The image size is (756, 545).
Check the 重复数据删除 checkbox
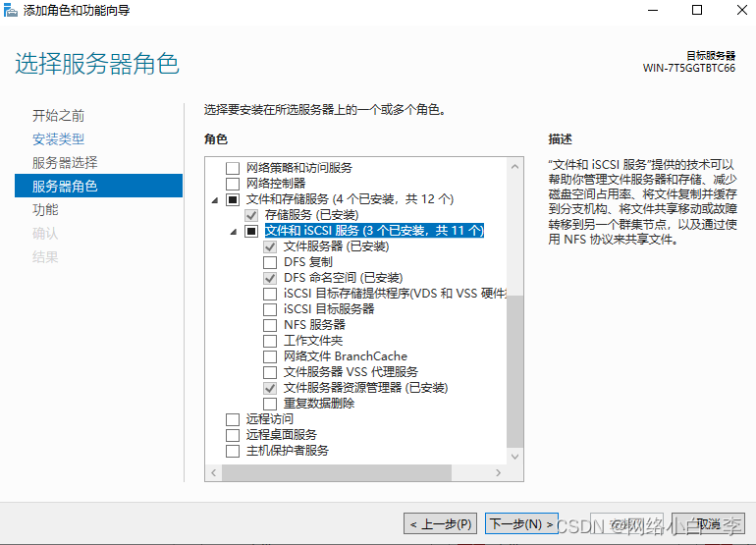point(270,404)
